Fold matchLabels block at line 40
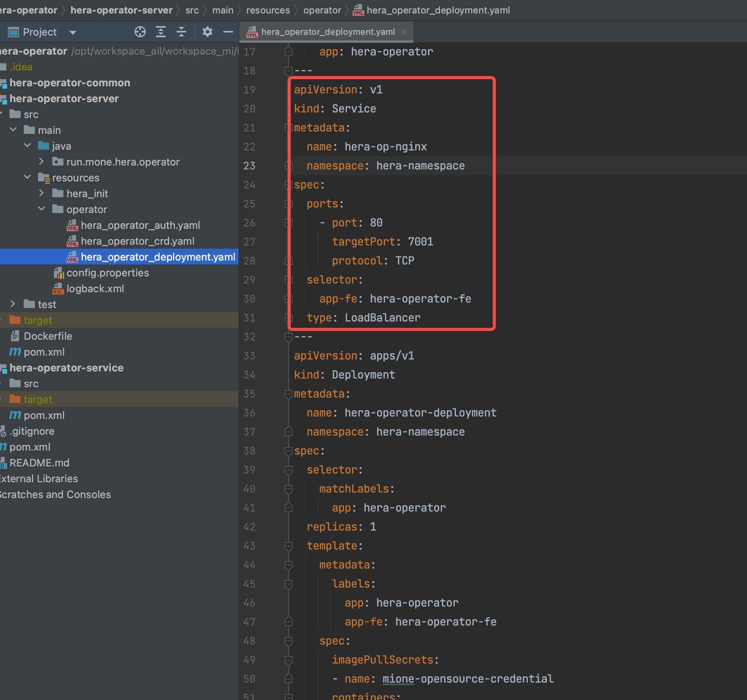747x700 pixels. point(288,489)
